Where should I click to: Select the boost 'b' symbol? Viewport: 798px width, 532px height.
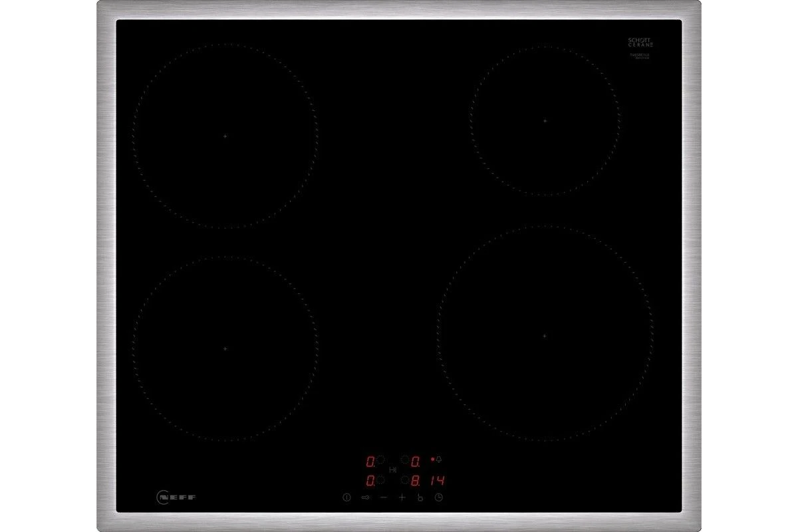(x=420, y=497)
